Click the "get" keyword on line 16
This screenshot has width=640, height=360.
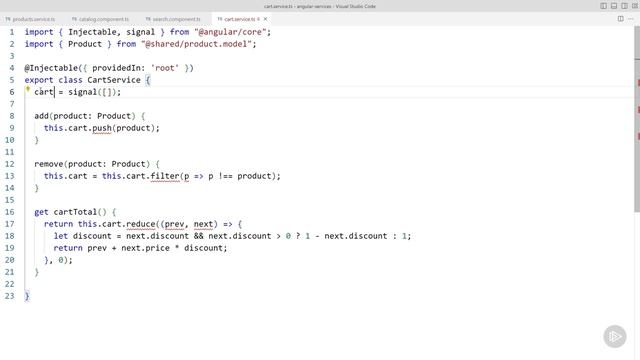click(41, 212)
